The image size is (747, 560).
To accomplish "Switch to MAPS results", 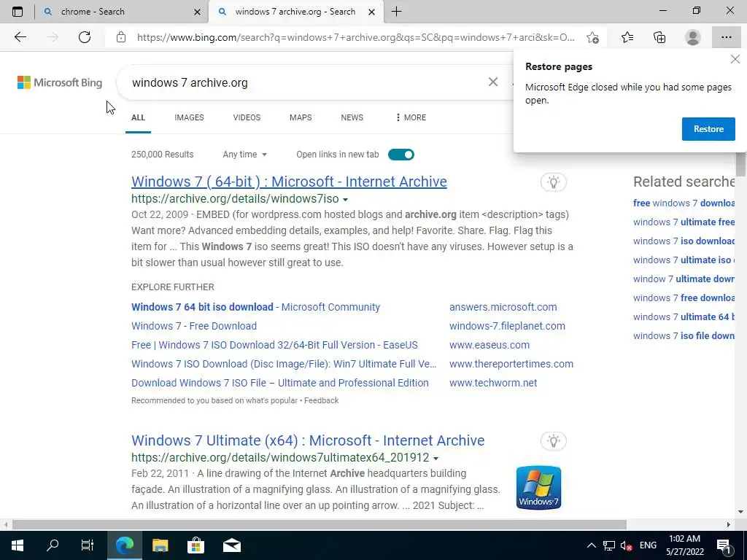I will (301, 117).
